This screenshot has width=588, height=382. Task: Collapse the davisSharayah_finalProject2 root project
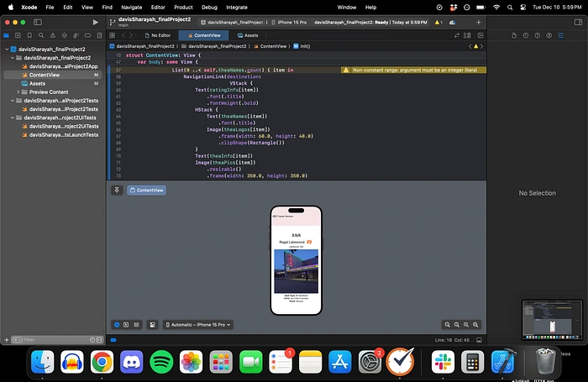pos(6,50)
